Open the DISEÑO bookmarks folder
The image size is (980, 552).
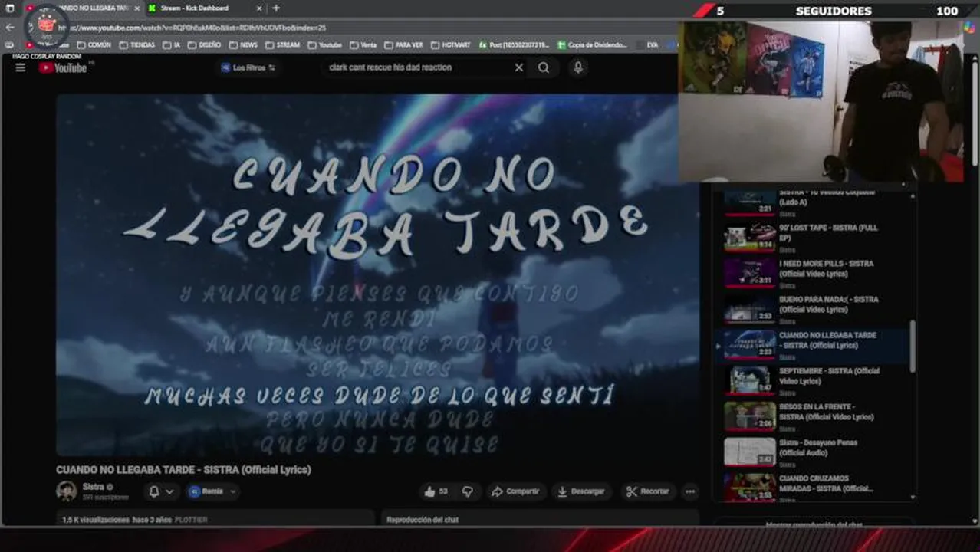coord(205,45)
